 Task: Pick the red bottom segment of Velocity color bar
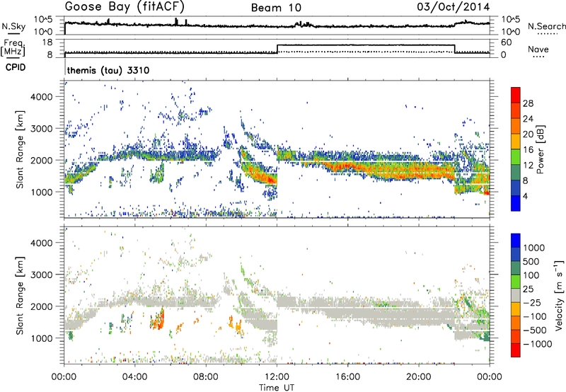coord(516,350)
